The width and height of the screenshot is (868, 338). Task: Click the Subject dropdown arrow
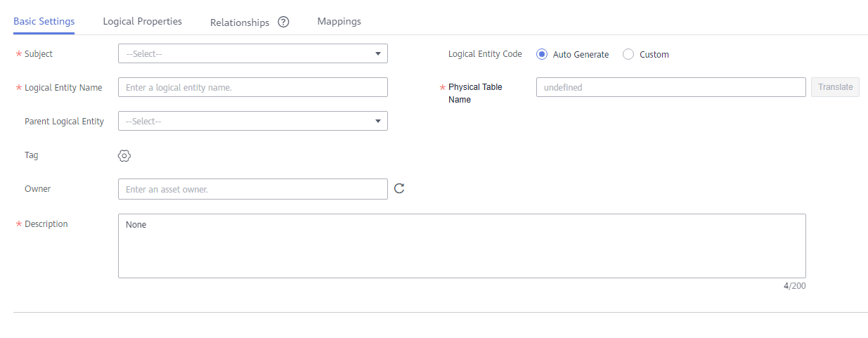tap(378, 53)
